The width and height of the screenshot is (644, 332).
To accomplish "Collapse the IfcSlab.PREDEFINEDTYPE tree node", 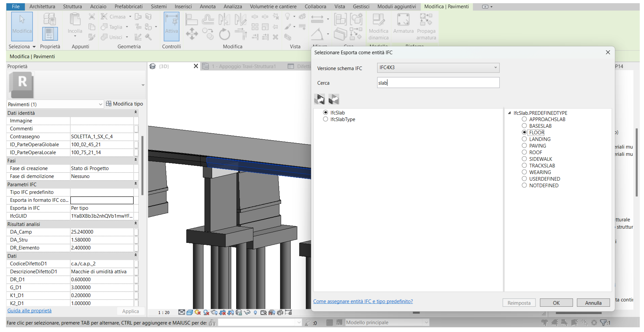I will [x=509, y=113].
